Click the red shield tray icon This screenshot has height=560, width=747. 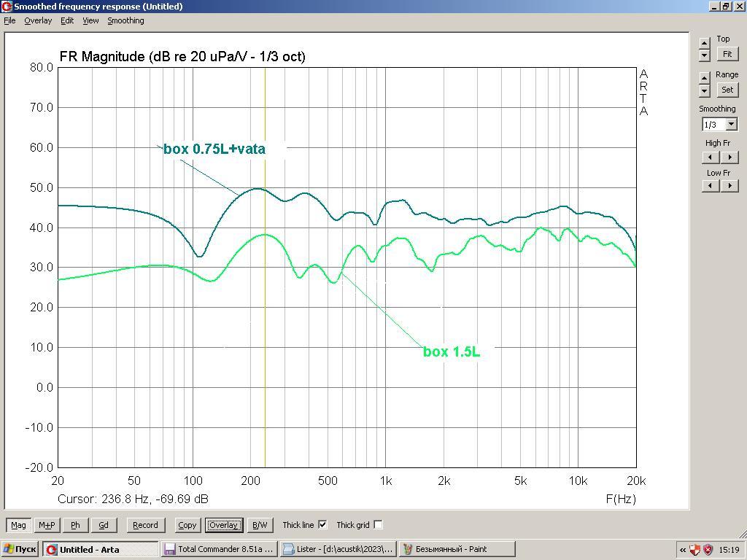708,550
